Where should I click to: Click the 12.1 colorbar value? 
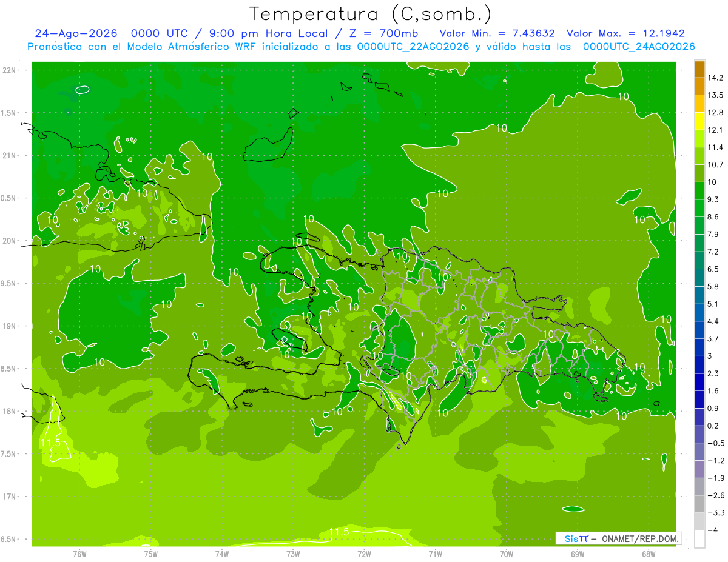point(715,130)
